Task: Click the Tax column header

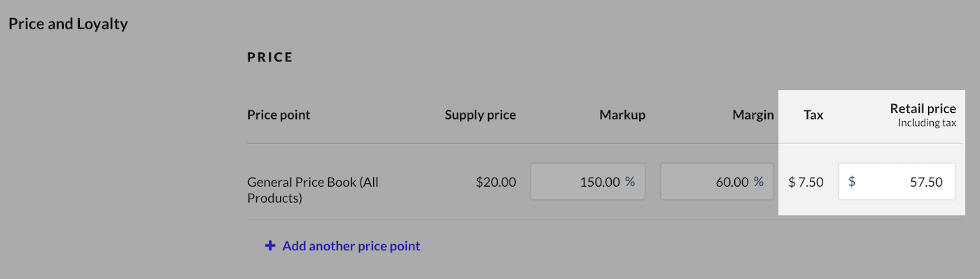Action: point(813,115)
